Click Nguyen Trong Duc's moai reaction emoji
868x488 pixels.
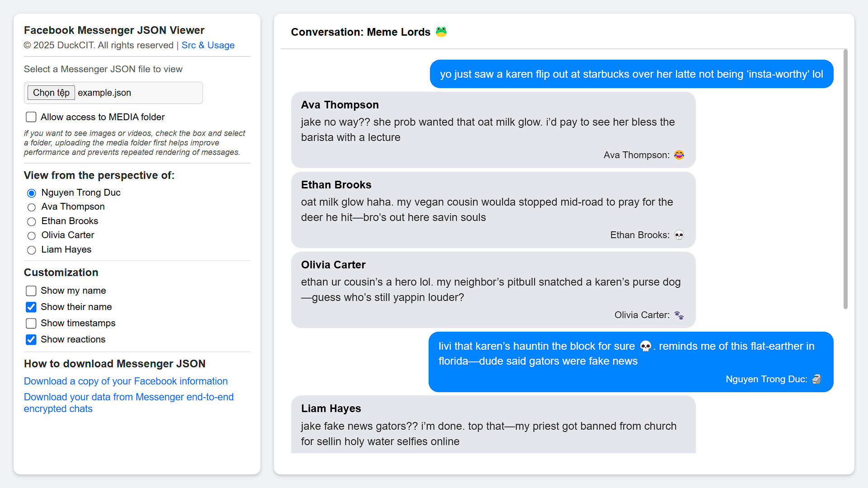pyautogui.click(x=816, y=379)
